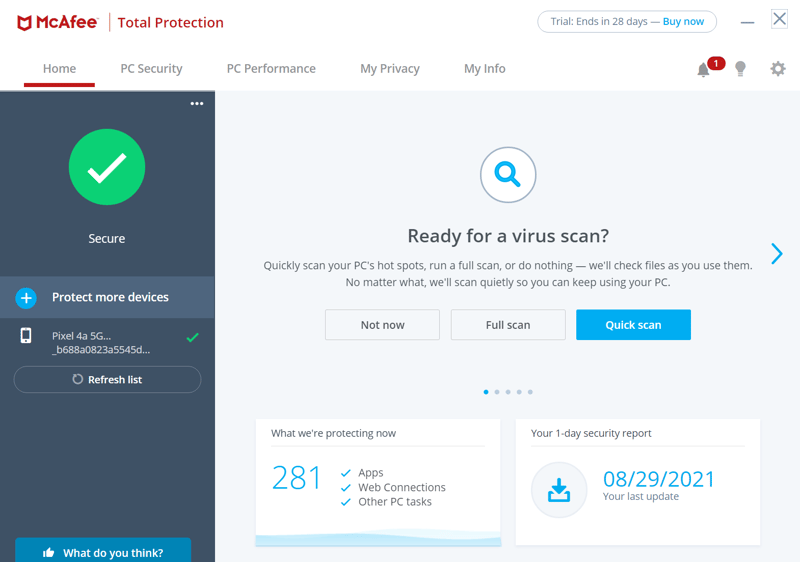Click the 281 protected items count

[x=296, y=478]
